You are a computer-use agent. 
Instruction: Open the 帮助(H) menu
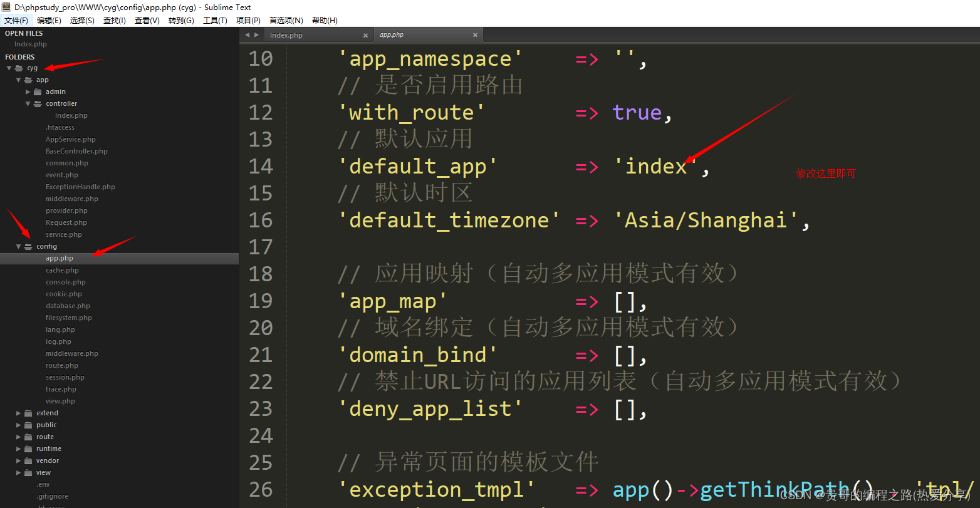325,21
